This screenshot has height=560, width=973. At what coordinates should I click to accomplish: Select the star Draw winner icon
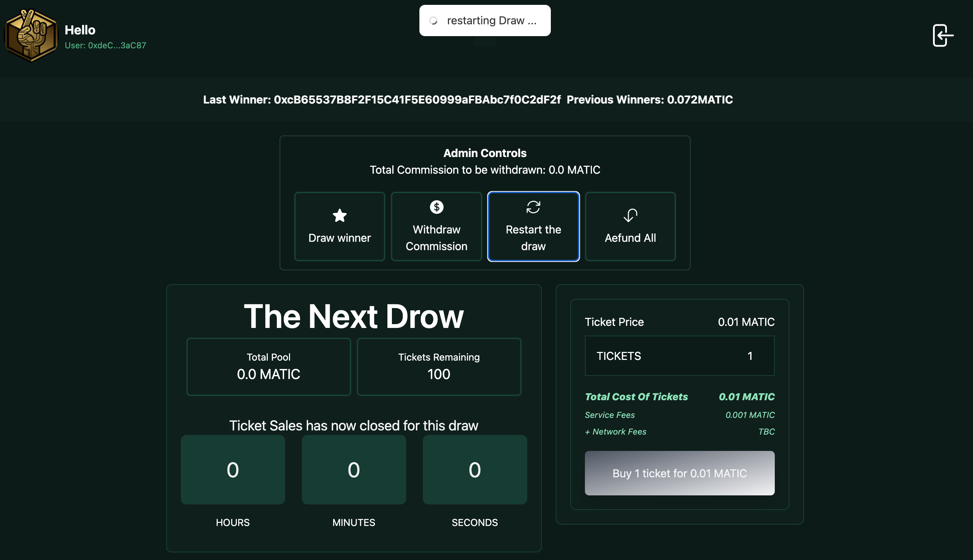pos(339,215)
